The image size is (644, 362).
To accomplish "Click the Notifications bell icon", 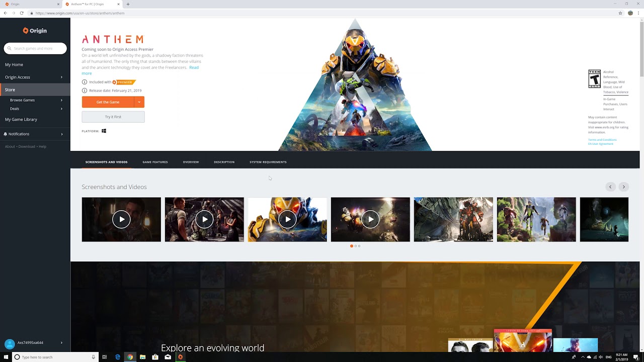I will (6, 134).
